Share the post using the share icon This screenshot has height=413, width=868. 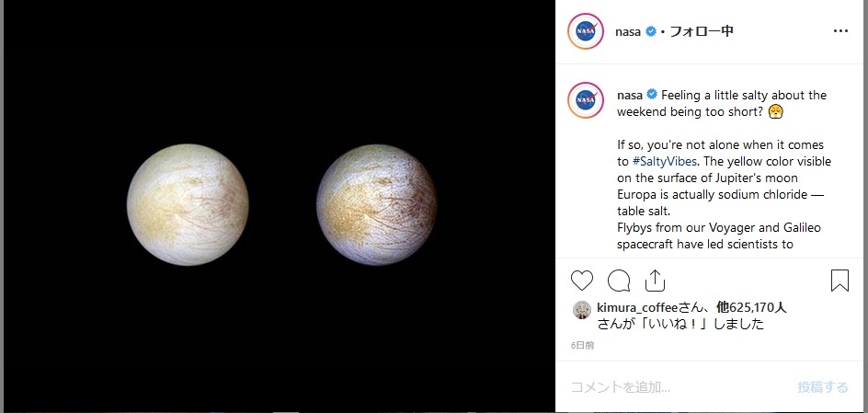pos(655,281)
